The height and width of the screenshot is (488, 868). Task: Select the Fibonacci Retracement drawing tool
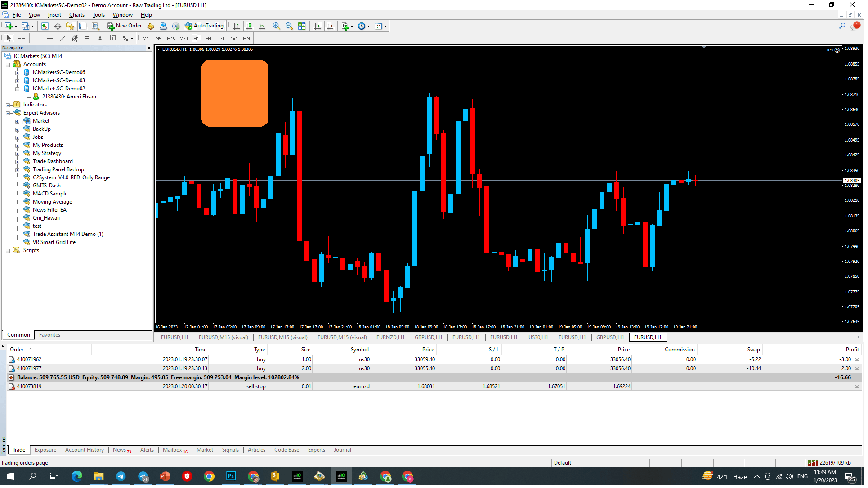coord(87,38)
